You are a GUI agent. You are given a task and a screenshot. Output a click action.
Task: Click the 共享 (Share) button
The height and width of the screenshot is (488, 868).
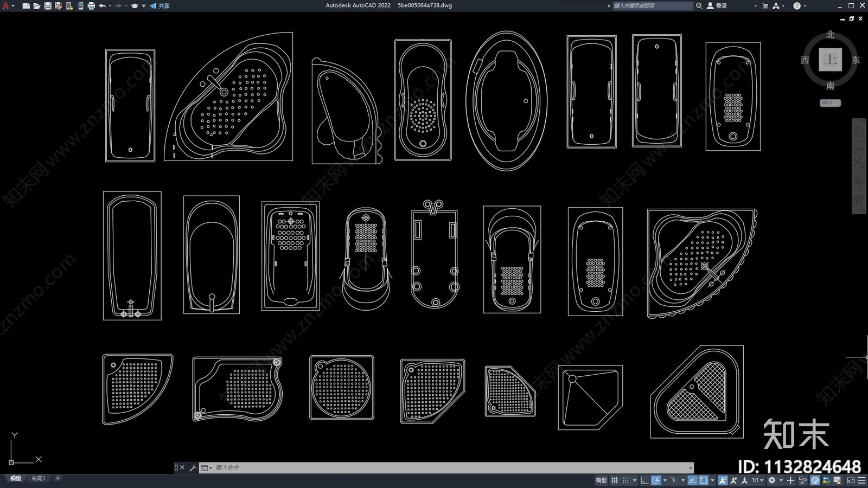pyautogui.click(x=159, y=5)
